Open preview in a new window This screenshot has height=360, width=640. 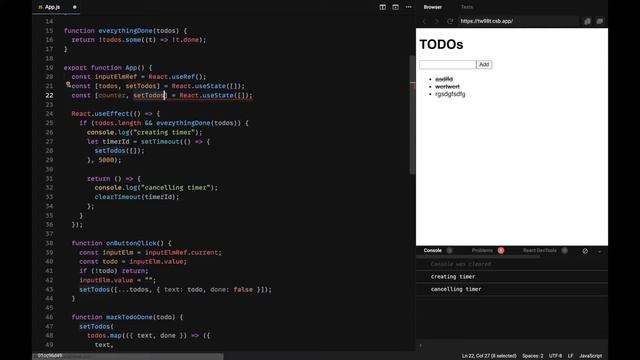[x=600, y=21]
